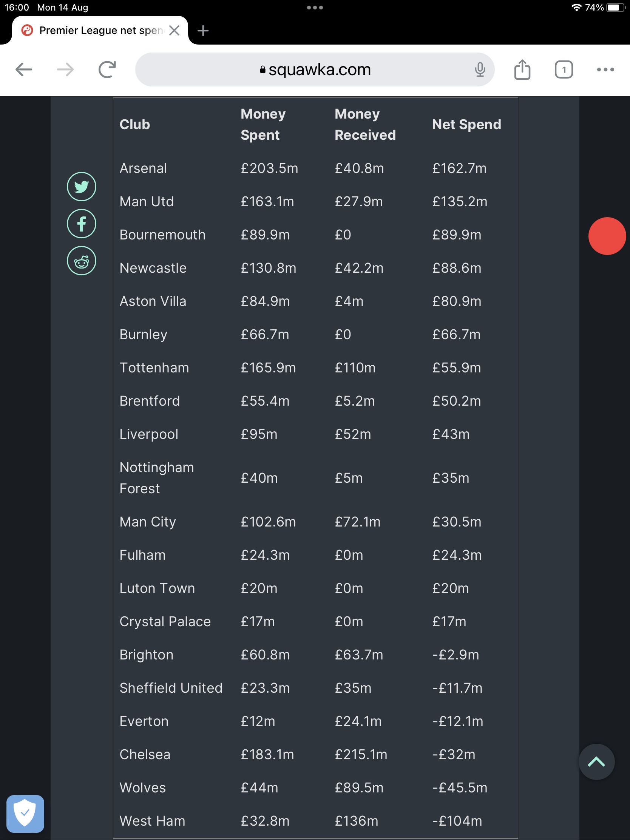Tap the red floating circle button
This screenshot has width=630, height=840.
tap(607, 236)
